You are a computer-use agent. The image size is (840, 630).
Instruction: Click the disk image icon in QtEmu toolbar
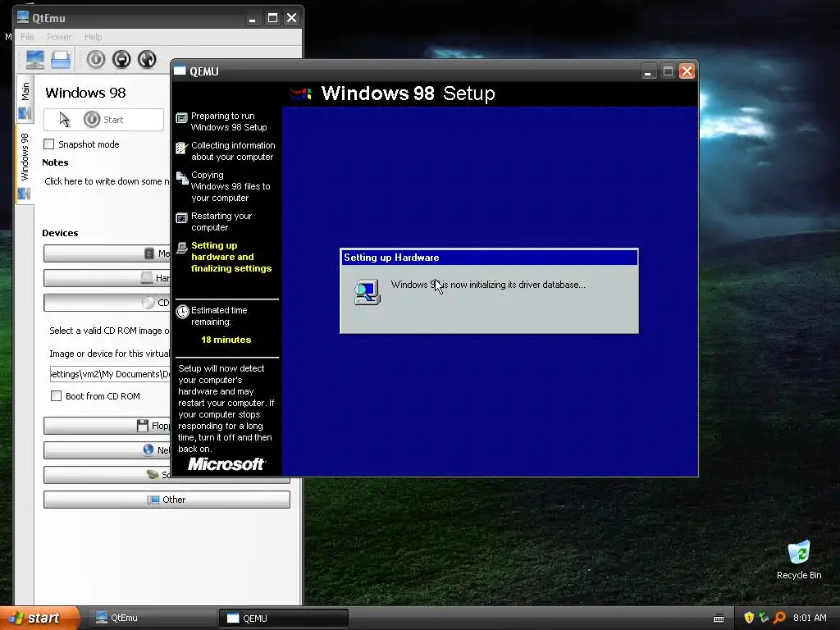pos(61,59)
